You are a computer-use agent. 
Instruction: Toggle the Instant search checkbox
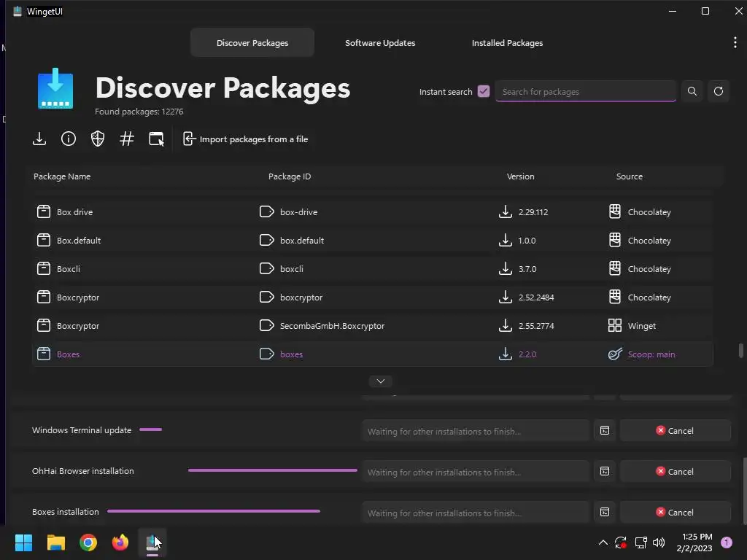click(x=484, y=91)
